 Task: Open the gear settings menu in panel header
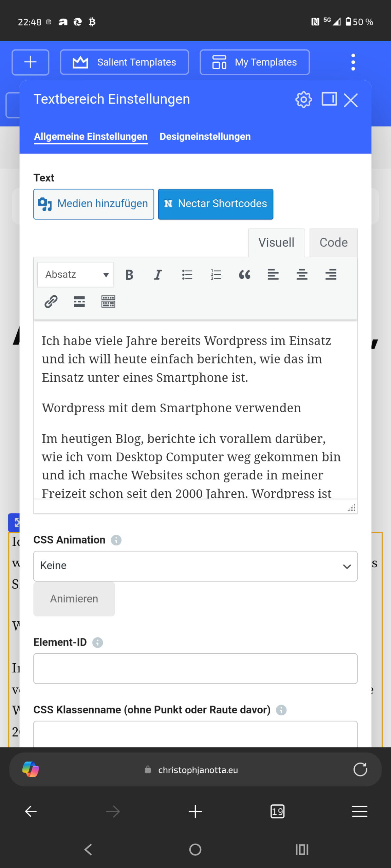click(x=303, y=100)
